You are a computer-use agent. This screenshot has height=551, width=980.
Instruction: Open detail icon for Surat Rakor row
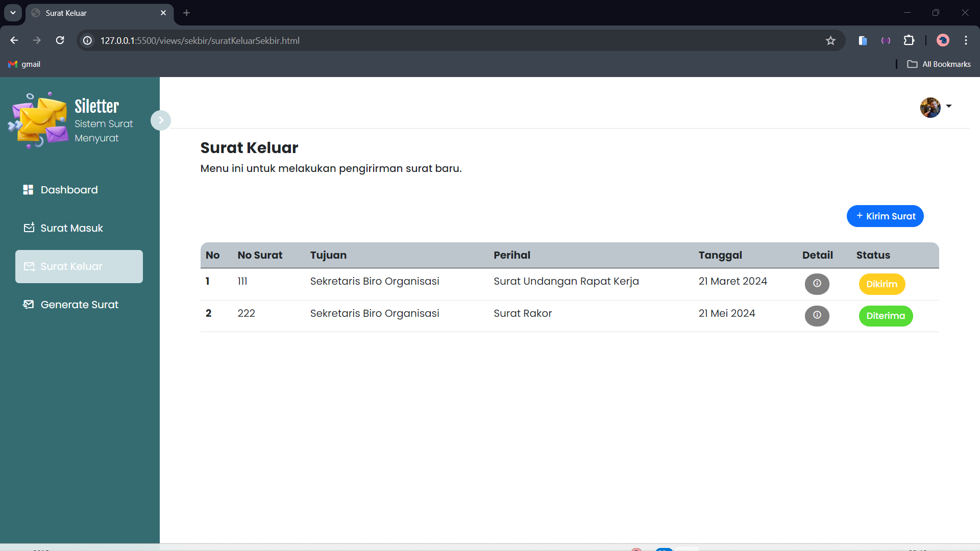coord(817,315)
